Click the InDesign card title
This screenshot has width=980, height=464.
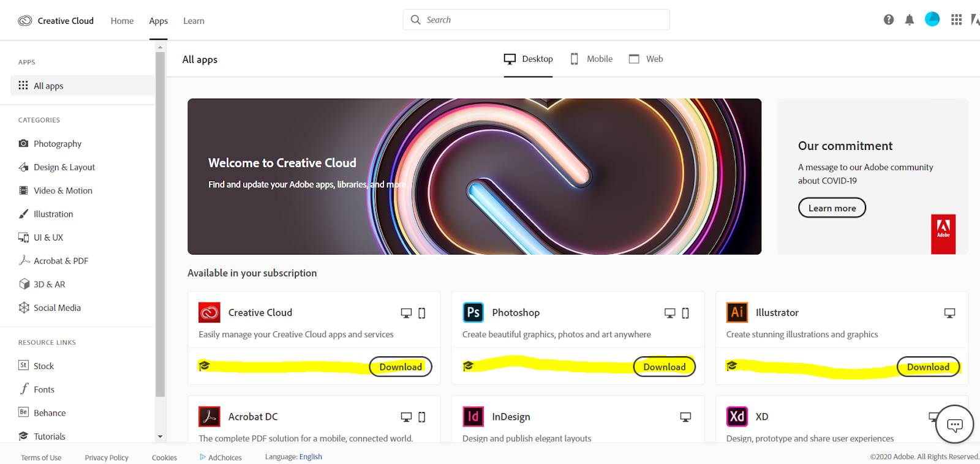click(x=511, y=417)
